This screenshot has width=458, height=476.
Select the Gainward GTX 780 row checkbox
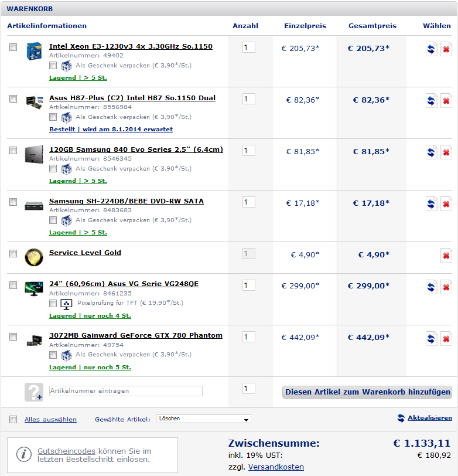(13, 336)
